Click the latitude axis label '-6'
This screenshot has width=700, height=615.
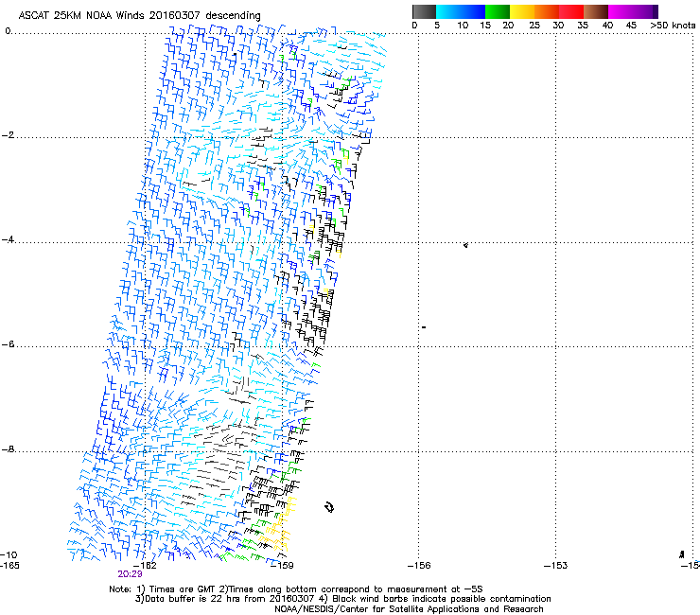click(x=8, y=344)
